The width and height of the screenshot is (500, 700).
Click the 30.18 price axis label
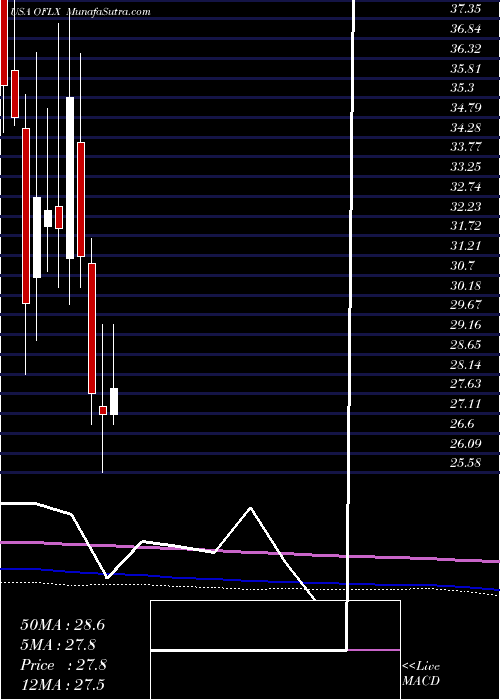pos(466,286)
